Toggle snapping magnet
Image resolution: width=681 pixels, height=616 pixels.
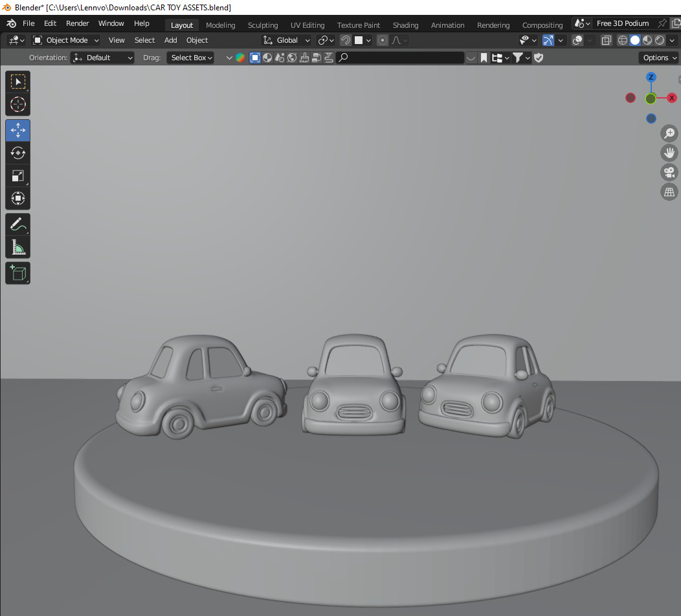345,40
